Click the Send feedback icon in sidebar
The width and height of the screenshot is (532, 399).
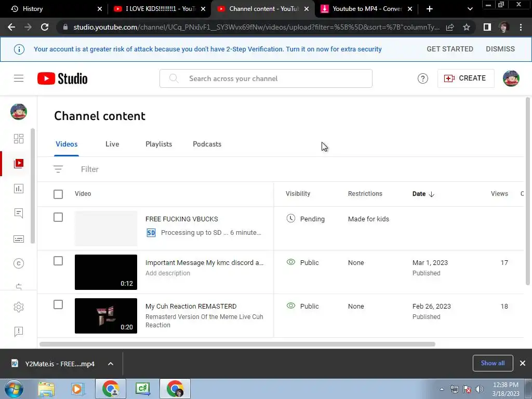tap(19, 331)
